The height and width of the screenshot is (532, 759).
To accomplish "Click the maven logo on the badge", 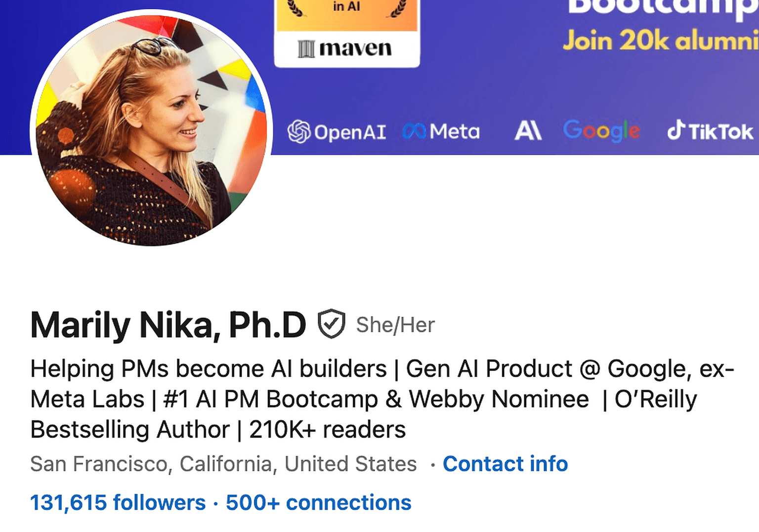I will 345,48.
